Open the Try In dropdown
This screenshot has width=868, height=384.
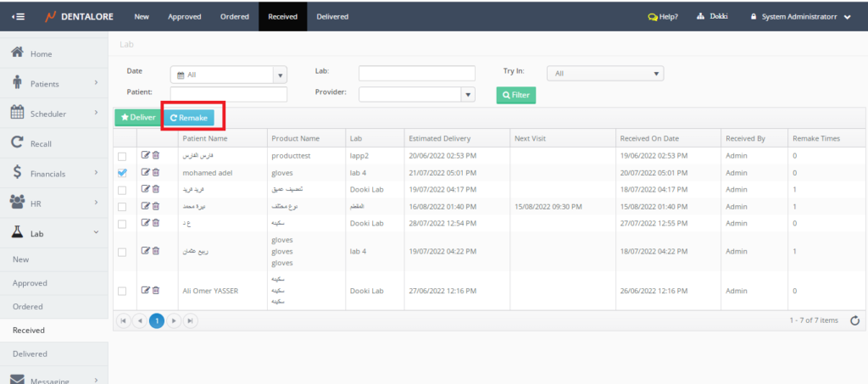click(604, 74)
